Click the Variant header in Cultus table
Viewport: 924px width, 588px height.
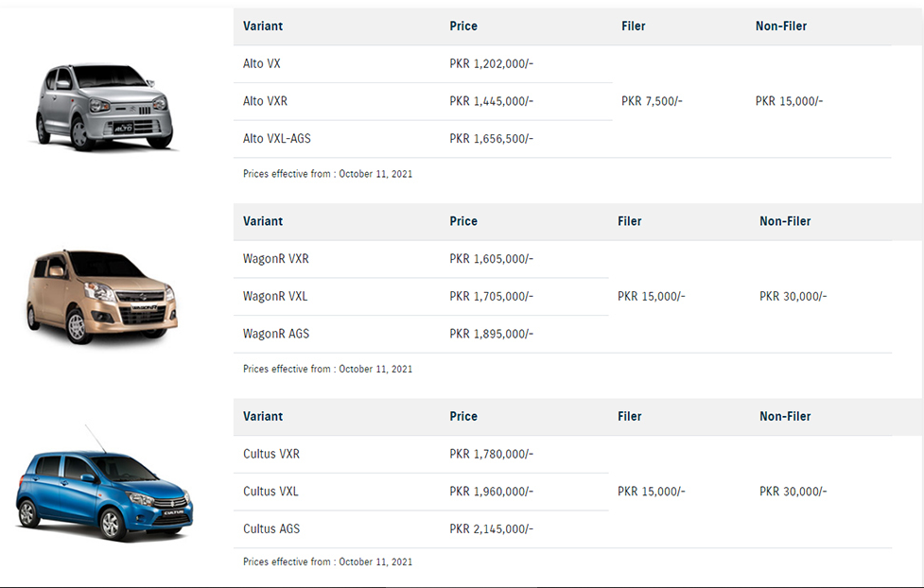pyautogui.click(x=263, y=416)
